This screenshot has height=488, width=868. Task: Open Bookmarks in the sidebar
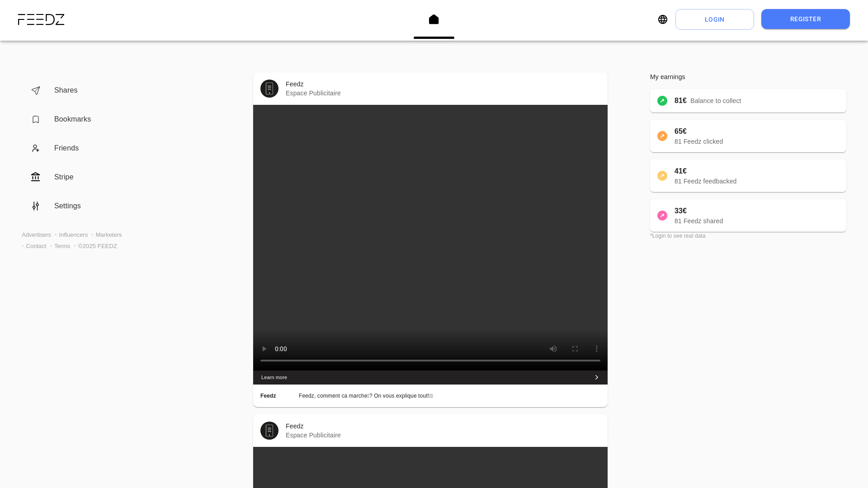(72, 119)
